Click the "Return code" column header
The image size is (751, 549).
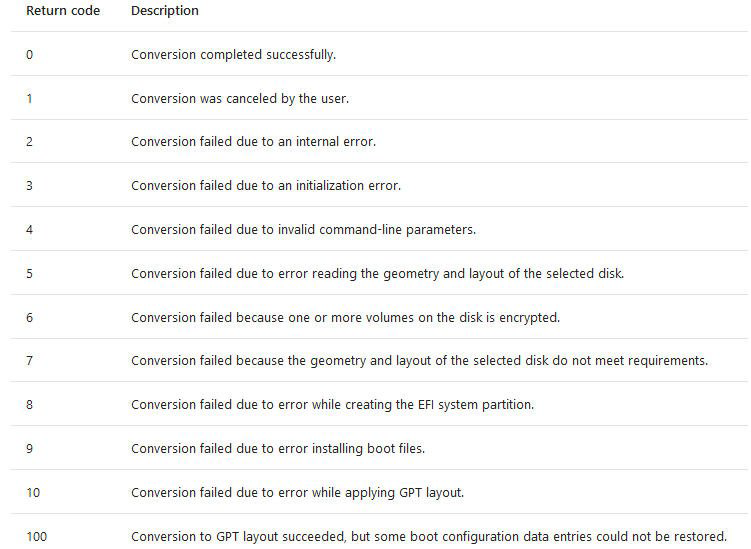coord(62,11)
